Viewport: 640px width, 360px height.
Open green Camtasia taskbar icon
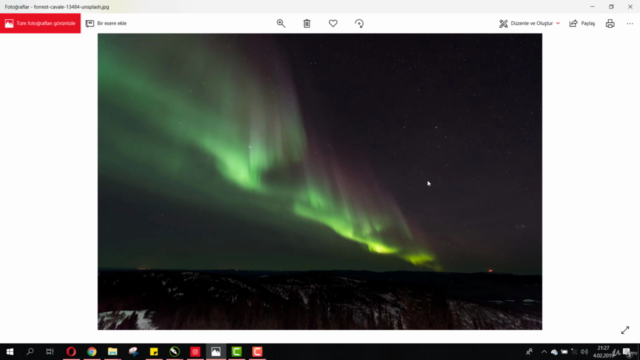(x=237, y=351)
